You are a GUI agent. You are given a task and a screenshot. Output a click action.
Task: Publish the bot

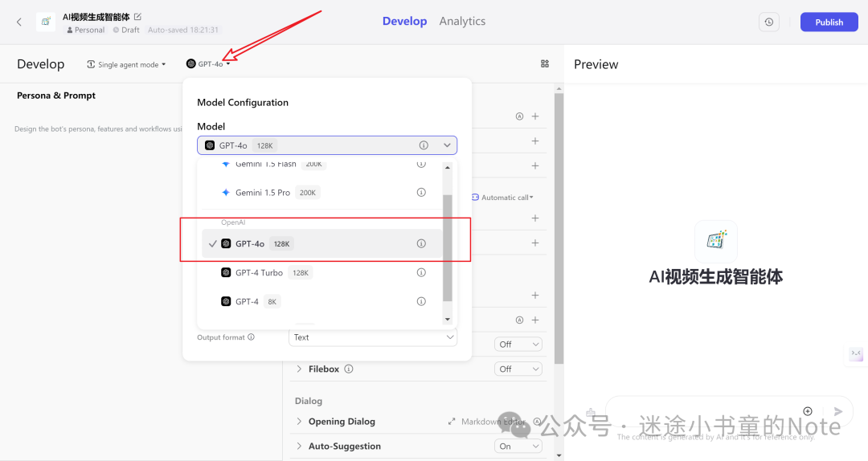[x=829, y=22]
